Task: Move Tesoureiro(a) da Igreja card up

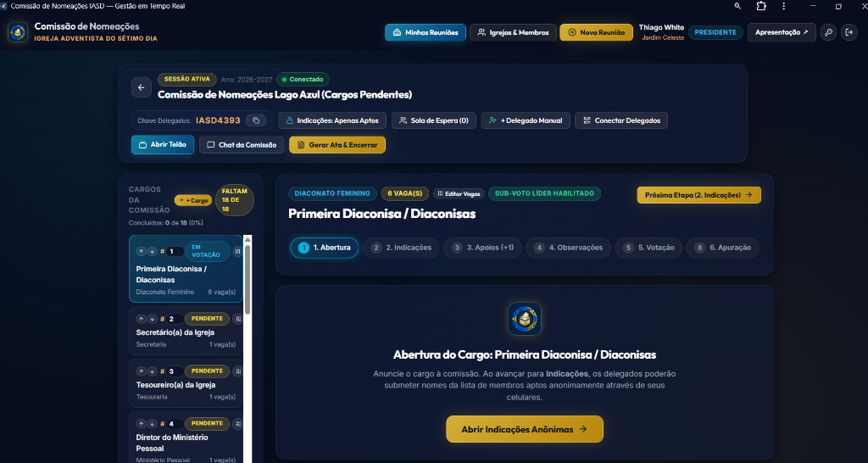Action: (x=142, y=371)
